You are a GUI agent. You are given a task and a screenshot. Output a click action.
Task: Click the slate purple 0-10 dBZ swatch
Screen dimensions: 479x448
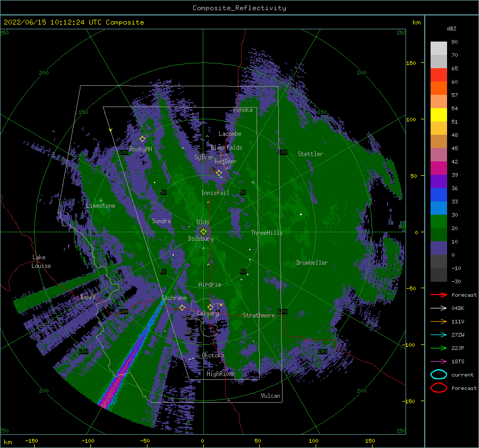tap(439, 248)
